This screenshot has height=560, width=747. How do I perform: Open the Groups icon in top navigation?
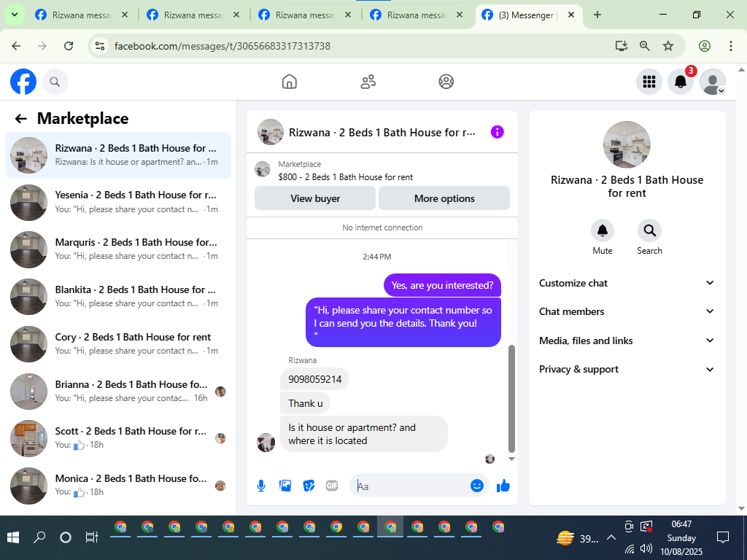[x=446, y=82]
